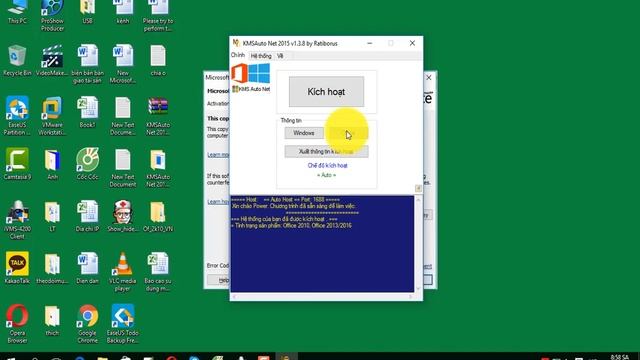Screen dimensions: 640x360
Task: Click the Kích hoạt activation button
Action: pyautogui.click(x=326, y=91)
